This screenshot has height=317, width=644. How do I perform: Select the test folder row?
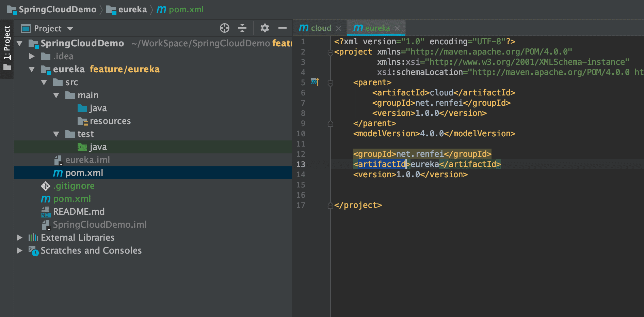pyautogui.click(x=153, y=134)
